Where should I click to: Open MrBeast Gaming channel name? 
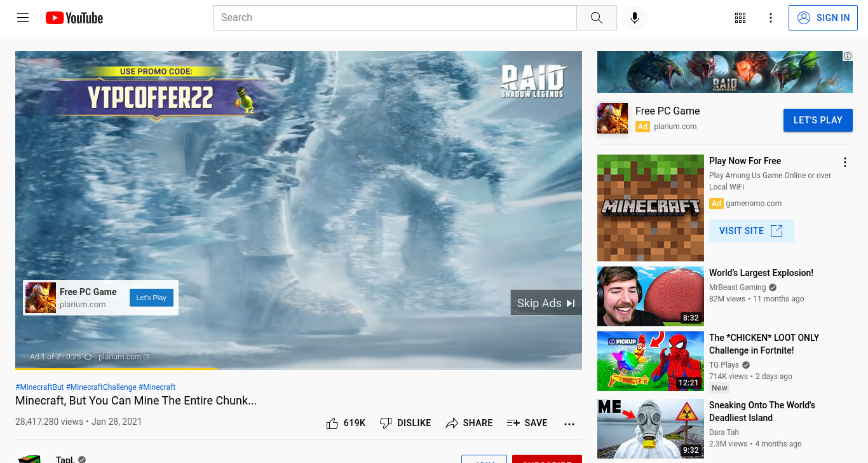coord(737,287)
